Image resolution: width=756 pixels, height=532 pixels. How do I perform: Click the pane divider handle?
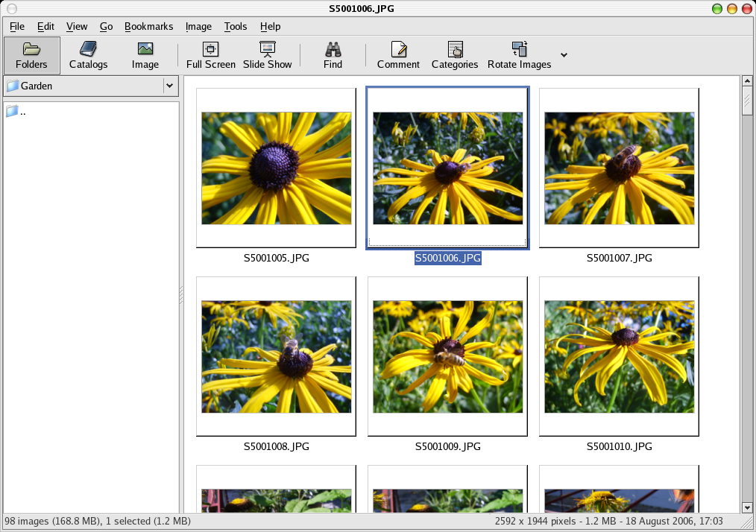pyautogui.click(x=181, y=296)
